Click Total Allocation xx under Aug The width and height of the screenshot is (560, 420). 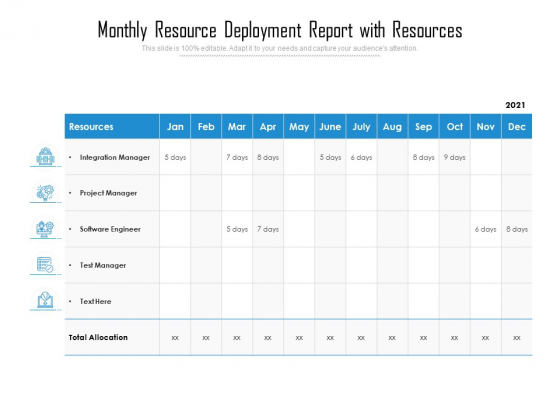click(x=392, y=338)
